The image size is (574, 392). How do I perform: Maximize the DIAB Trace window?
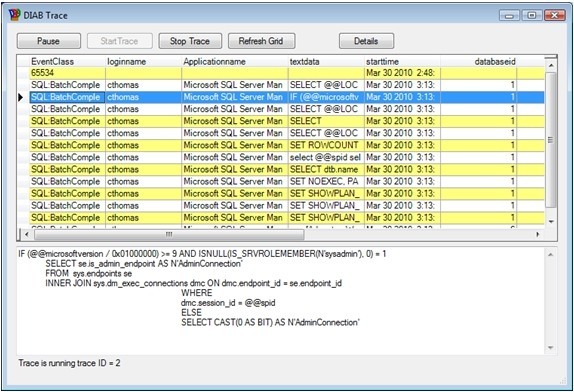coord(532,15)
